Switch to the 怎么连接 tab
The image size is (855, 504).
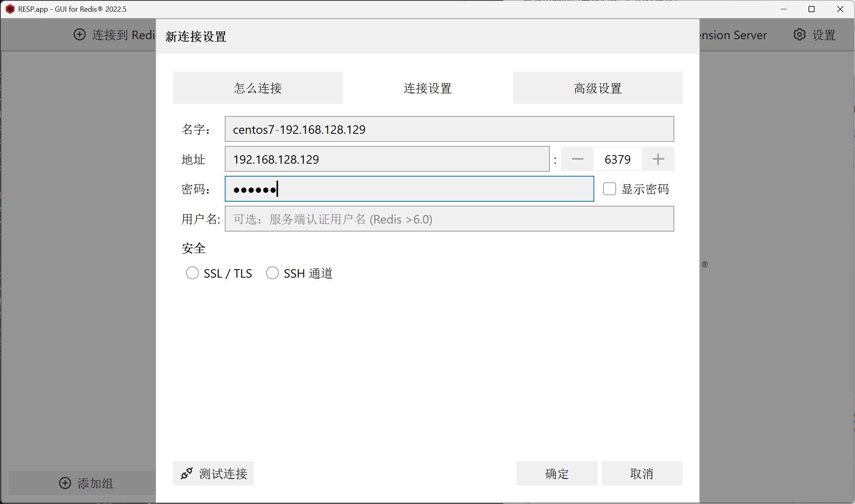coord(258,88)
